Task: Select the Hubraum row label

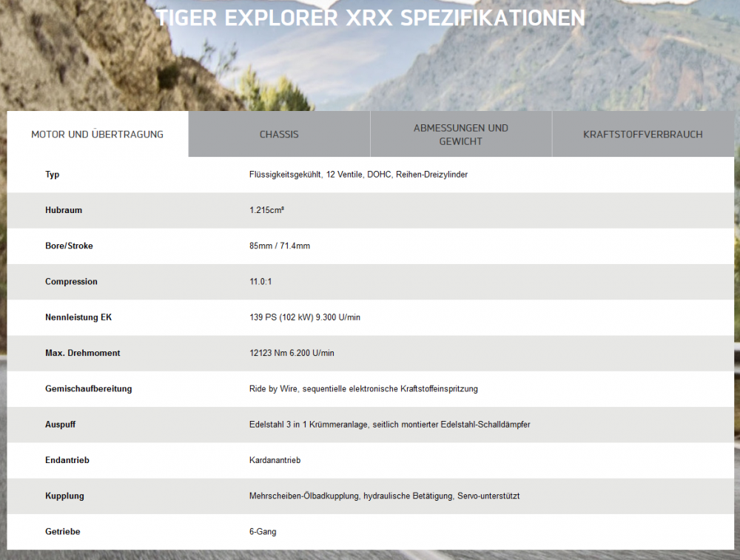Action: (x=64, y=210)
